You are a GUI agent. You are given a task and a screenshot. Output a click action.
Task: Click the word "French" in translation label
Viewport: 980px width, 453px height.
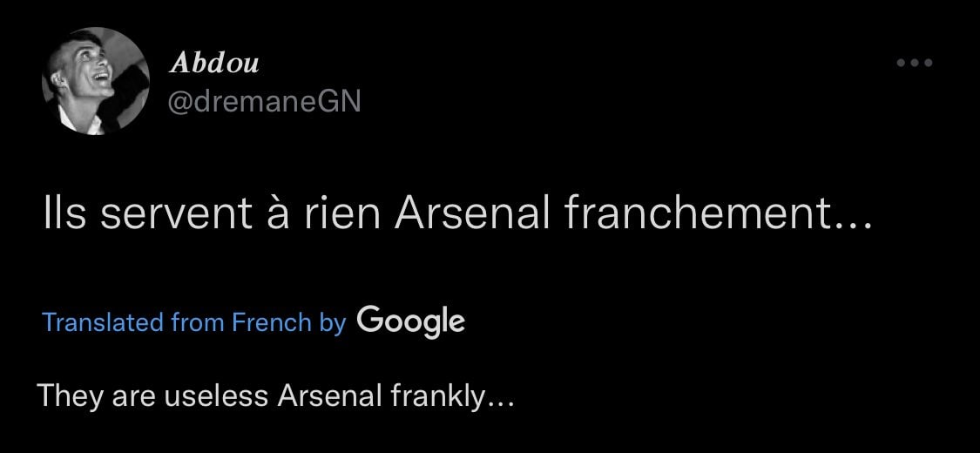(271, 322)
